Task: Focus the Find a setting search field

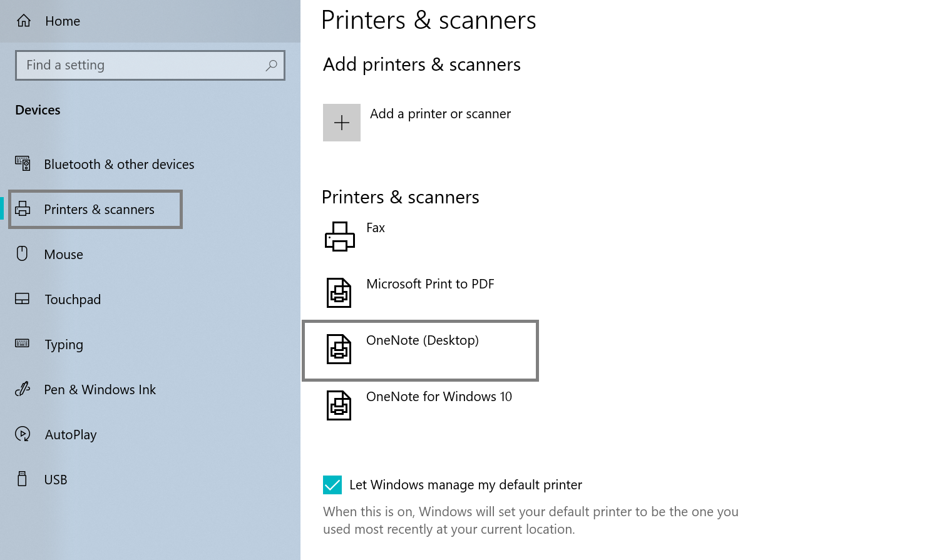Action: 150,65
